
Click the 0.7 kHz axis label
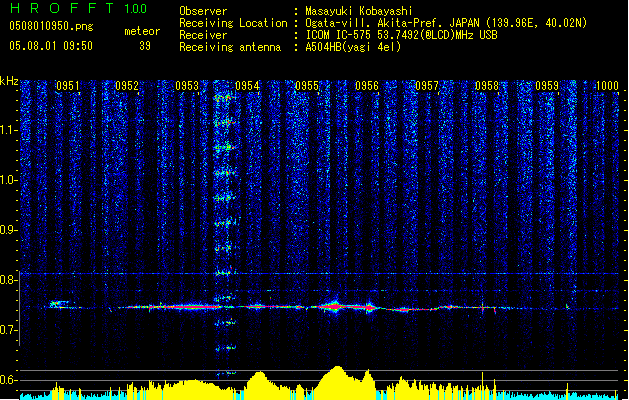pyautogui.click(x=9, y=330)
